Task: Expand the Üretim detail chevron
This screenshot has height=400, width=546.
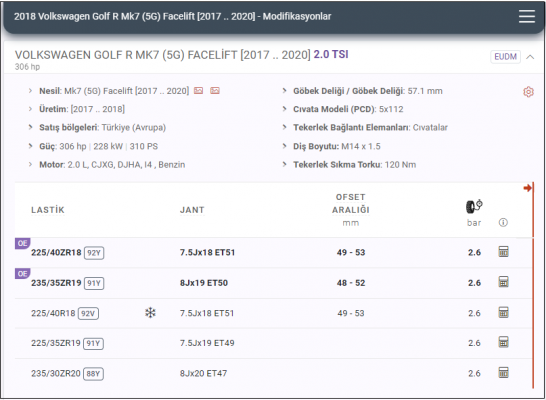Action: pyautogui.click(x=30, y=109)
